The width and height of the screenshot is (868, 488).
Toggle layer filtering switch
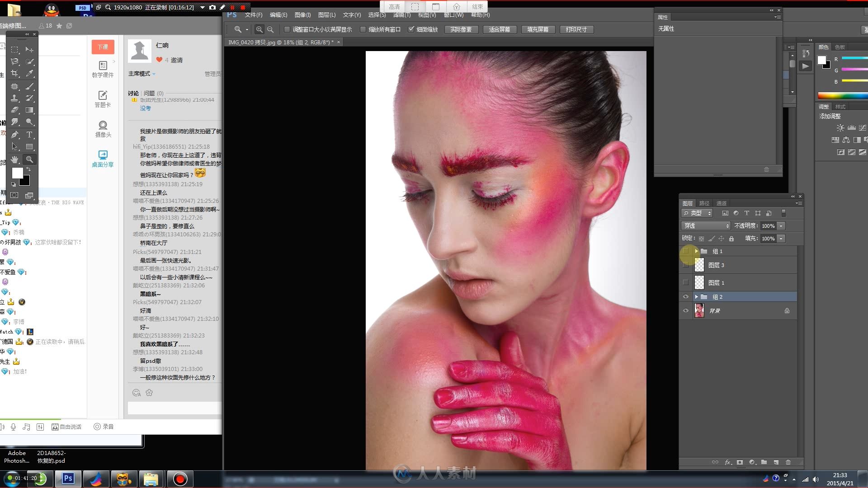pos(783,213)
